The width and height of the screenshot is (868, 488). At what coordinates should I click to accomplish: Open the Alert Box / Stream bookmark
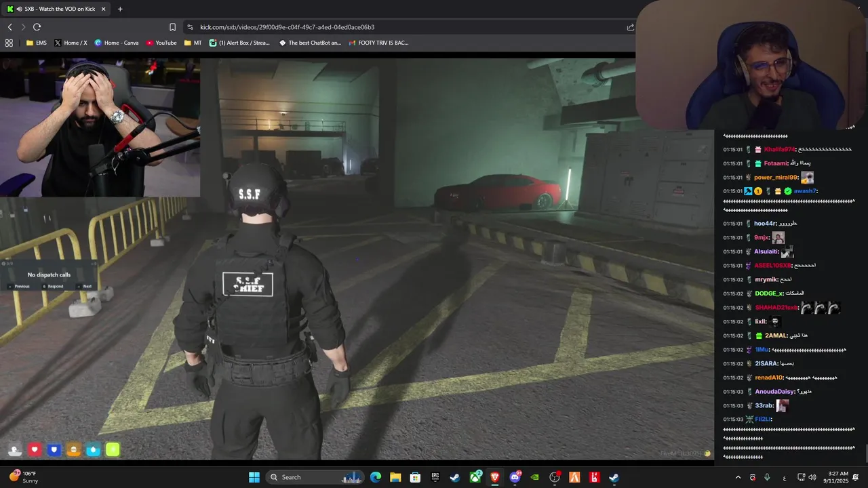click(239, 43)
